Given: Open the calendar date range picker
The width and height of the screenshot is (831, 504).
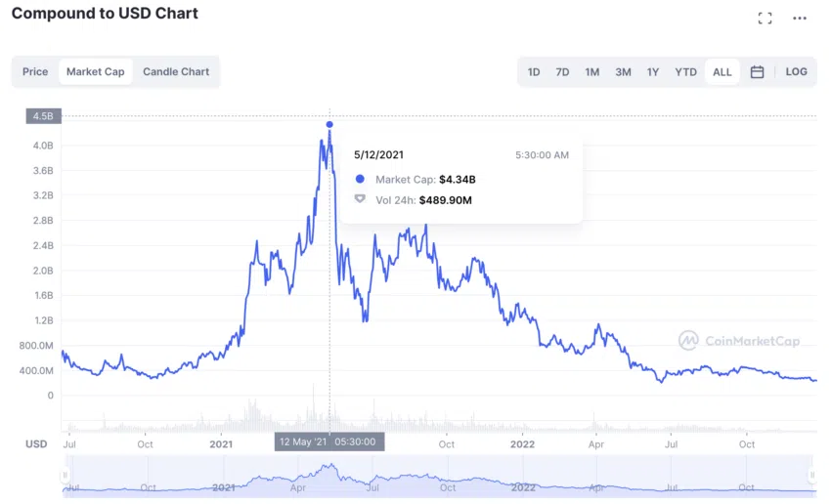Looking at the screenshot, I should point(757,71).
